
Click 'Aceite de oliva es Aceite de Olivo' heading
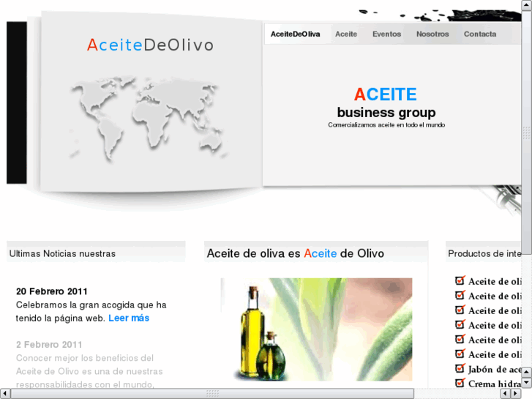[295, 253]
